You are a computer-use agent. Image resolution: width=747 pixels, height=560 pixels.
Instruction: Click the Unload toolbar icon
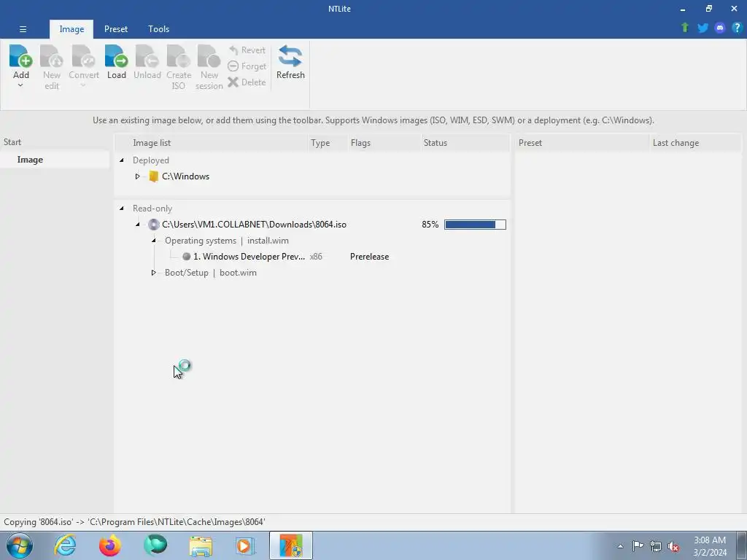click(x=147, y=57)
